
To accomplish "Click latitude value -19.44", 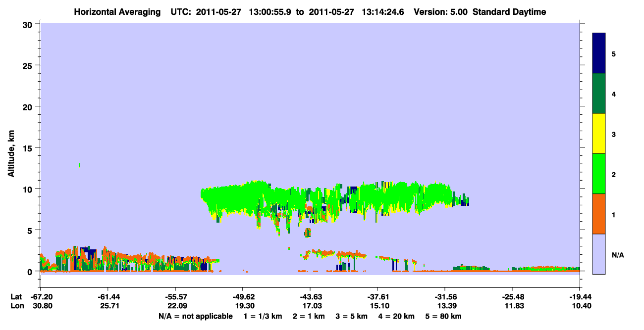I will (x=580, y=297).
